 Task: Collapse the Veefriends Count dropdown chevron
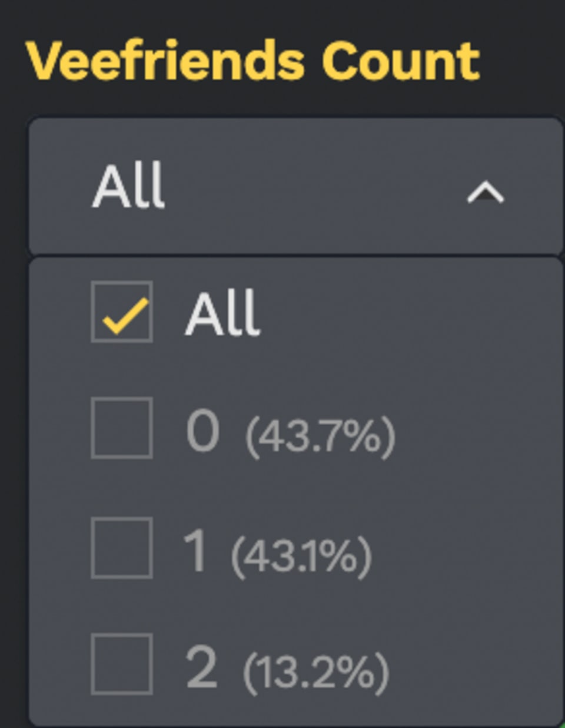485,192
